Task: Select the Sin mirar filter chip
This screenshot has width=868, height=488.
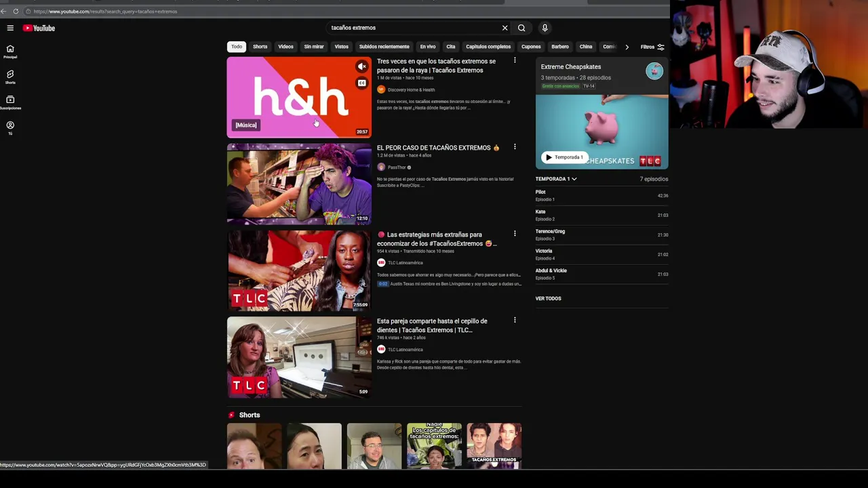Action: [313, 47]
